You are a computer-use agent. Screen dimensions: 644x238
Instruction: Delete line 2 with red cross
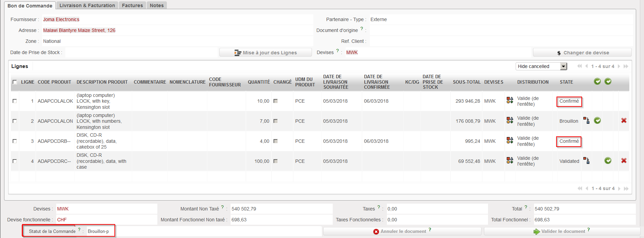click(x=624, y=120)
